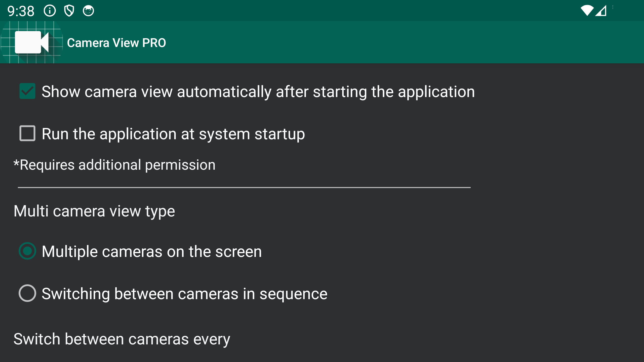644x362 pixels.
Task: Tap the 9:38 clock in status bar
Action: coord(21,11)
